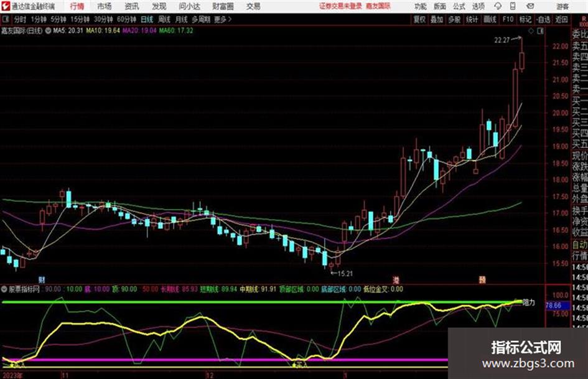The height and width of the screenshot is (379, 588).
Task: Expand 更多 period options
Action: coord(223,19)
